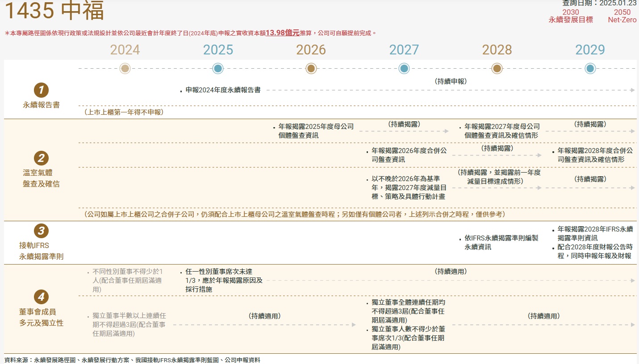Click the 董事會成員多元及獨立性 section label

coord(41,317)
